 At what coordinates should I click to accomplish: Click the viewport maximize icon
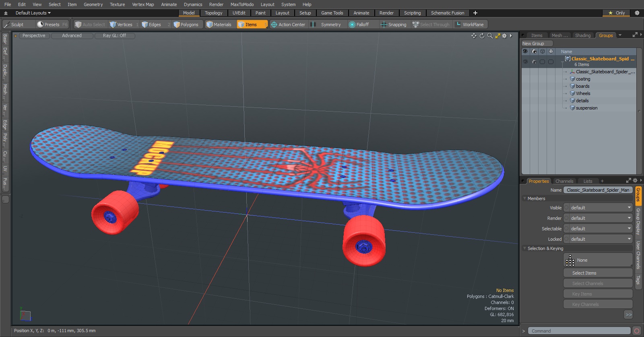[x=498, y=36]
